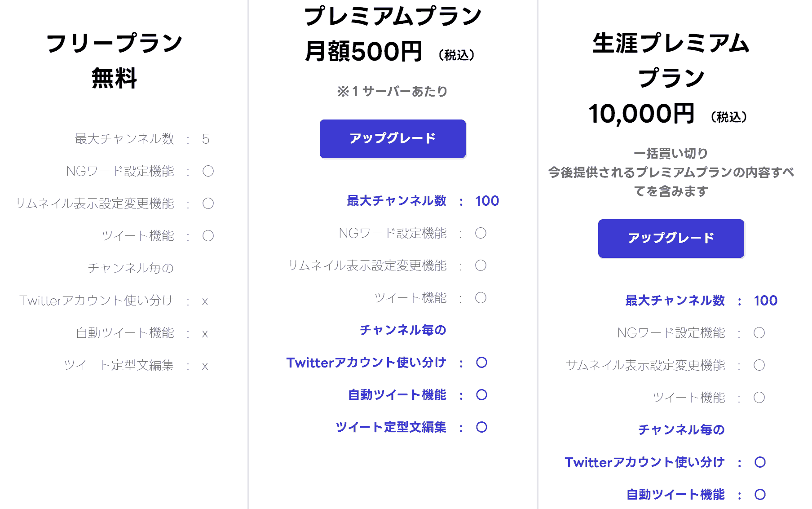Click the フリープラン heading

115,44
